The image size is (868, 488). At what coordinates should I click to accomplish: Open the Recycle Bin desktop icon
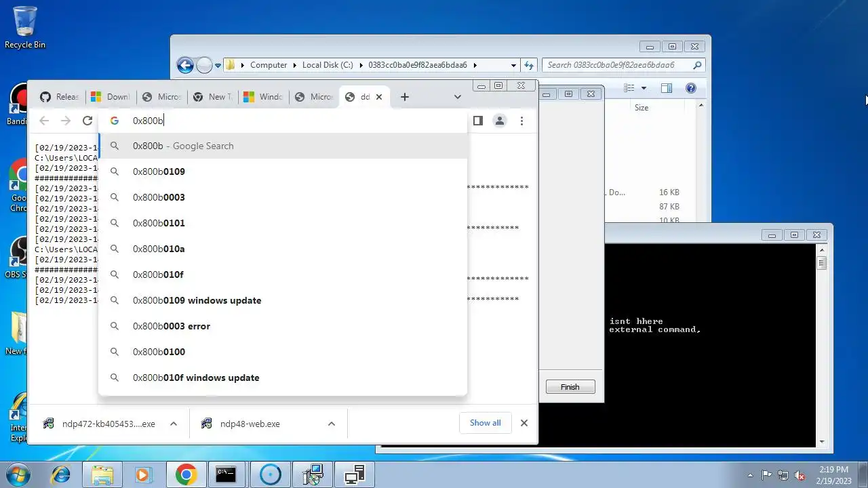click(25, 27)
